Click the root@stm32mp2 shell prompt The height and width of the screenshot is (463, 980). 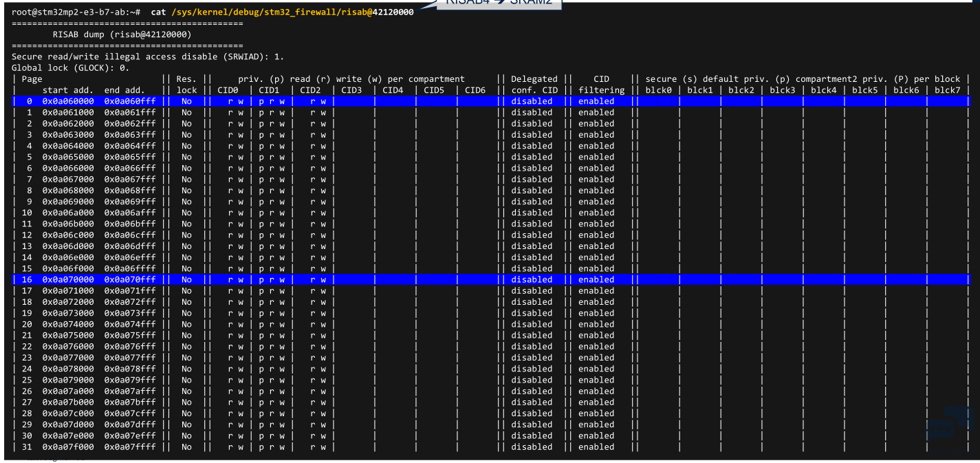tap(76, 12)
